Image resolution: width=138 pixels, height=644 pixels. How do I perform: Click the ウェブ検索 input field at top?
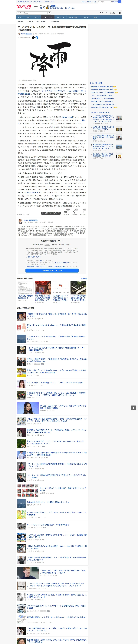pos(104,2)
